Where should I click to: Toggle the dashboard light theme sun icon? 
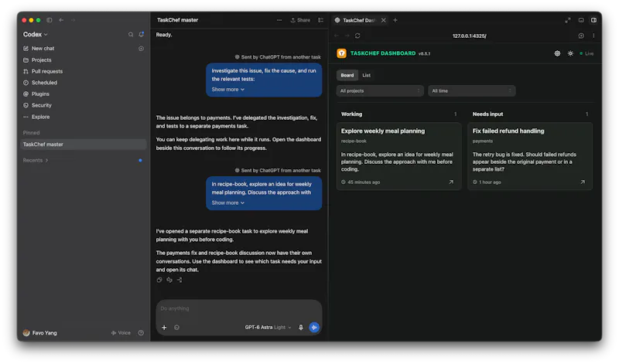[570, 53]
